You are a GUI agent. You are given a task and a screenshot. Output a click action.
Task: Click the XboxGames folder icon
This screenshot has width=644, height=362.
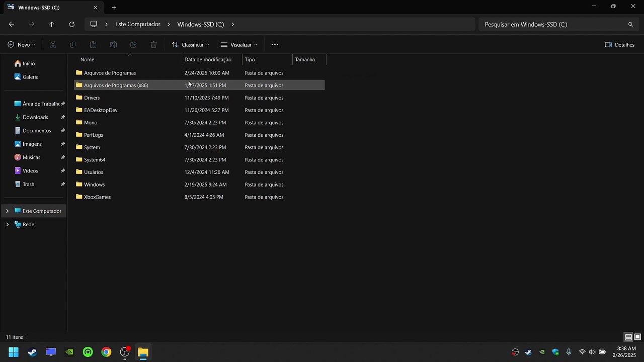(79, 197)
